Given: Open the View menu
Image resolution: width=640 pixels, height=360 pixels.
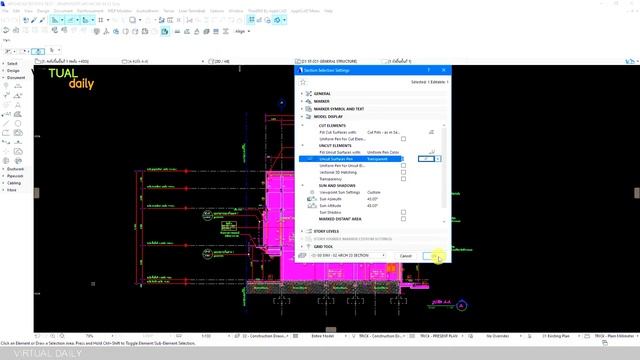Looking at the screenshot, I should click(x=29, y=11).
